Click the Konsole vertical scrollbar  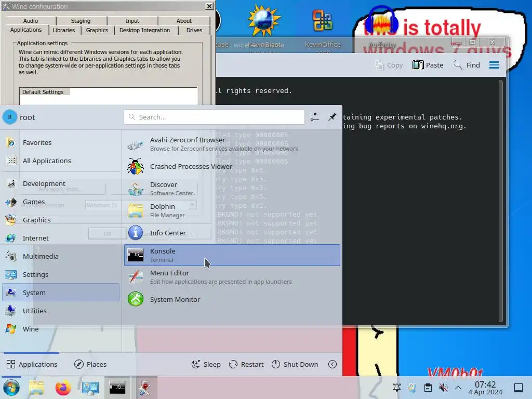pyautogui.click(x=501, y=201)
